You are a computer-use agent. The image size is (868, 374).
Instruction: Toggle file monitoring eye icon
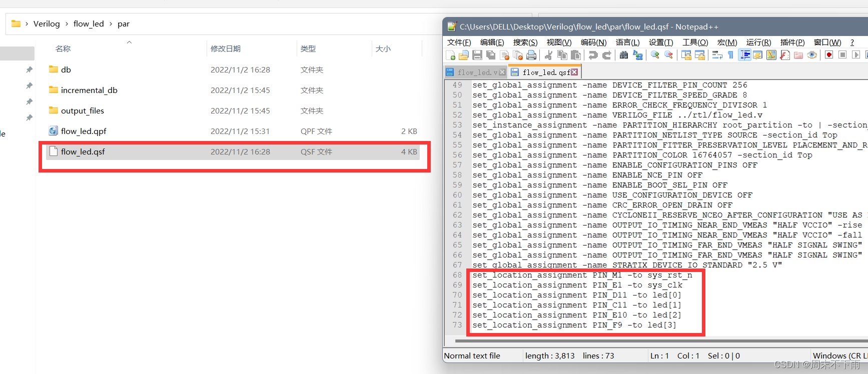click(812, 55)
